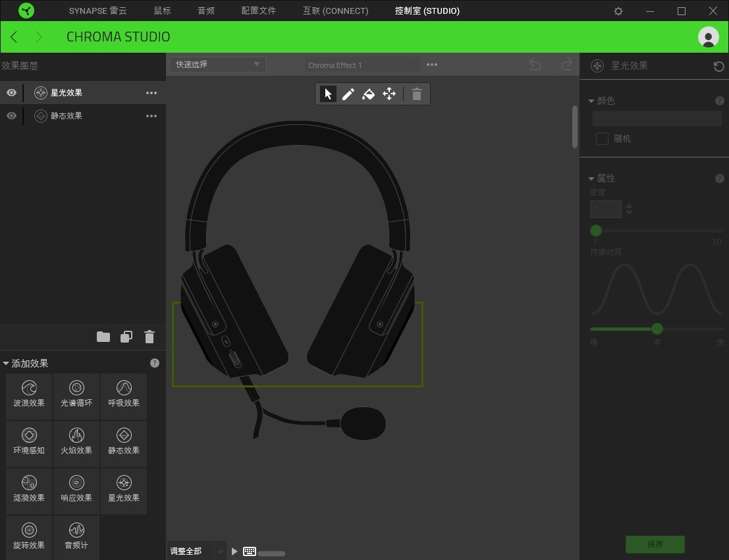
Task: Open the 快速选择 dropdown
Action: (x=217, y=64)
